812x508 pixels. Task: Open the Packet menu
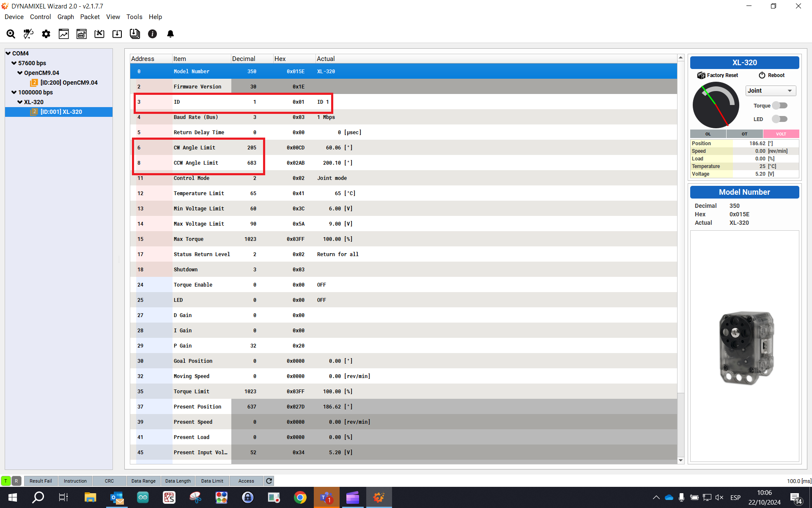[x=90, y=17]
